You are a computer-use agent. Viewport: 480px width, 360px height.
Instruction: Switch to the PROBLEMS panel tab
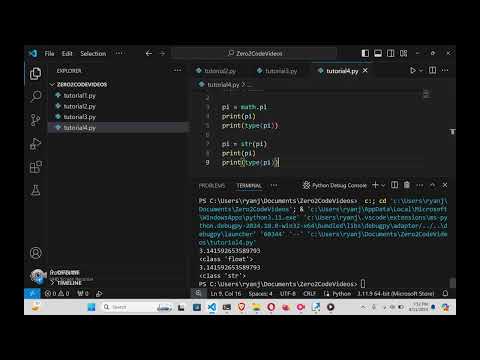(x=212, y=186)
